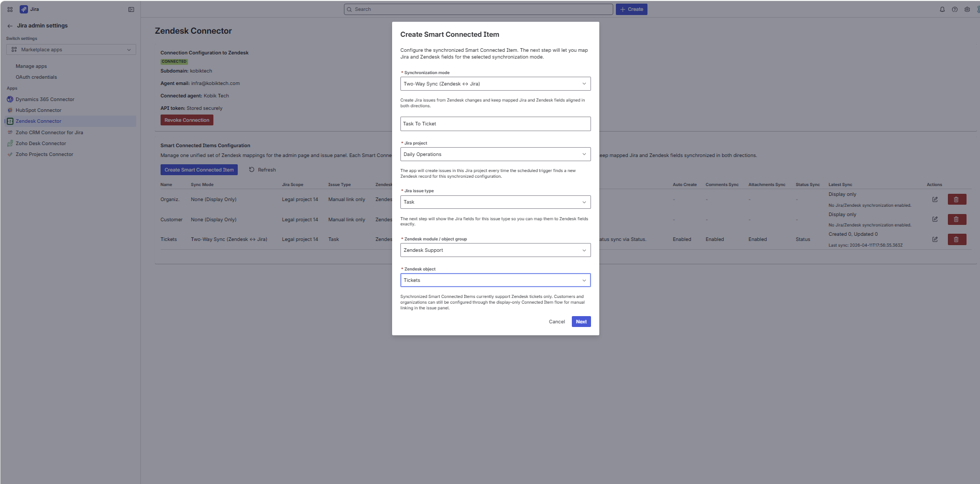
Task: Click the Sync Mode column header
Action: click(x=202, y=184)
